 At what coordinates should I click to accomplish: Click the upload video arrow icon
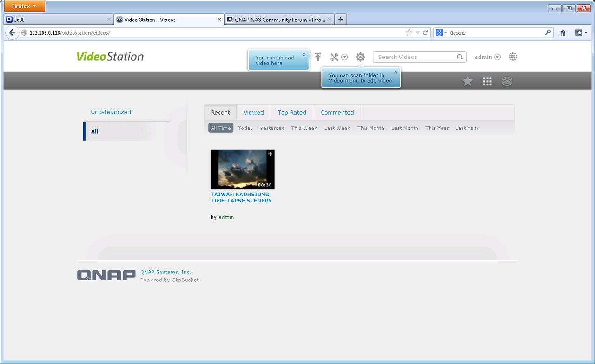pyautogui.click(x=318, y=57)
